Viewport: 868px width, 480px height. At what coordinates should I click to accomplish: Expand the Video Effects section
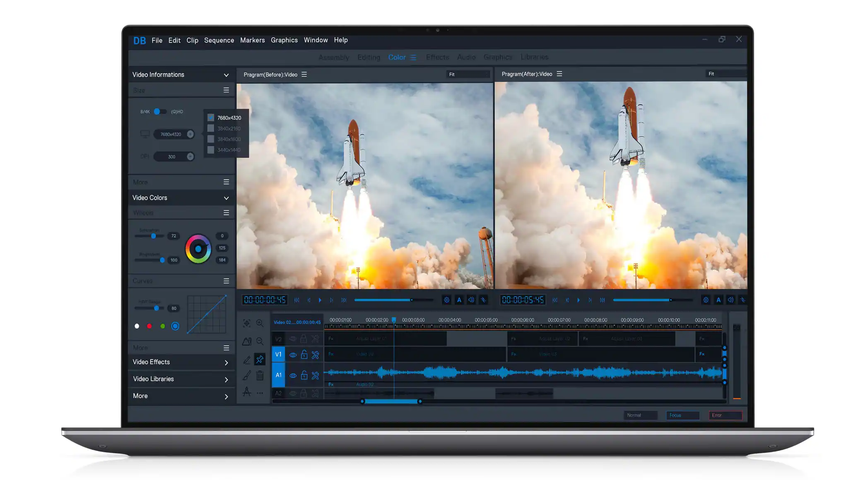[226, 362]
